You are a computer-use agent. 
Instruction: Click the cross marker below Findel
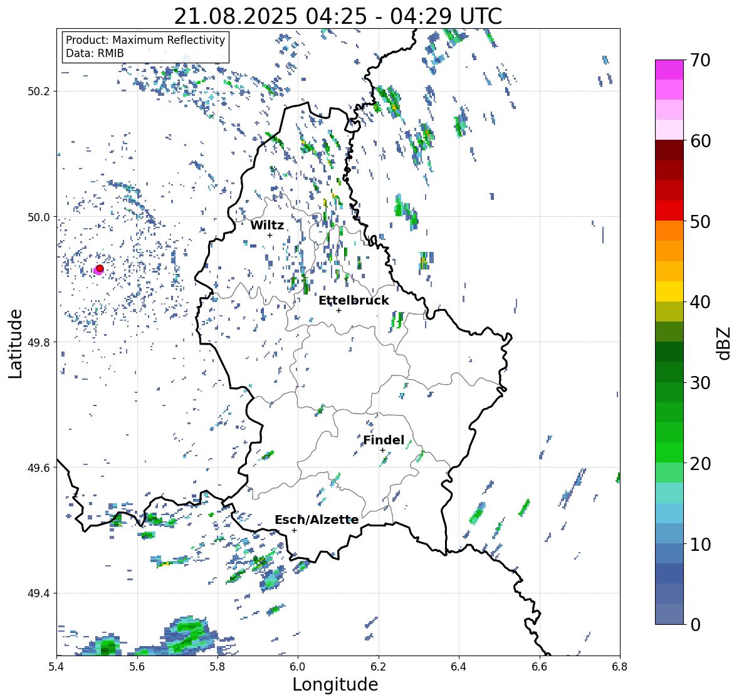pos(383,451)
